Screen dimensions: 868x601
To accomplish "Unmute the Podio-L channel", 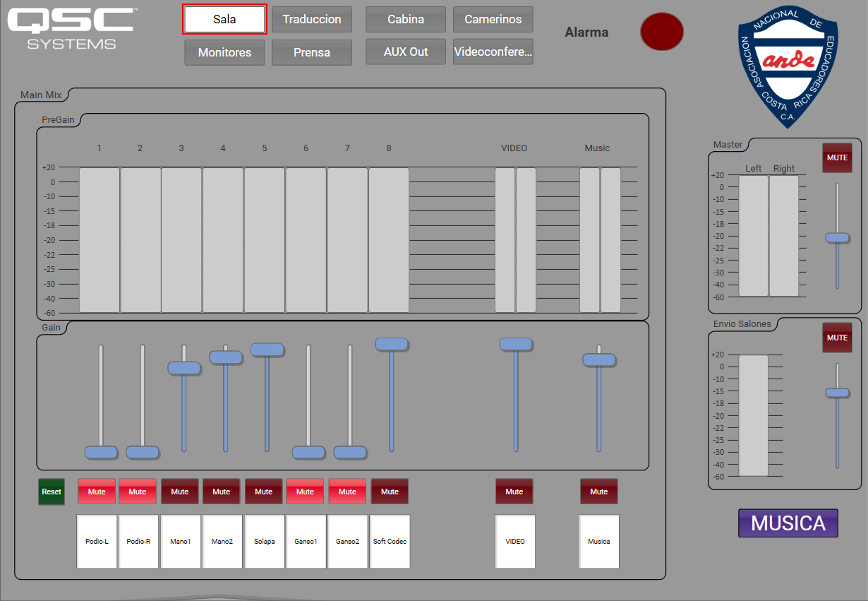I will click(97, 492).
